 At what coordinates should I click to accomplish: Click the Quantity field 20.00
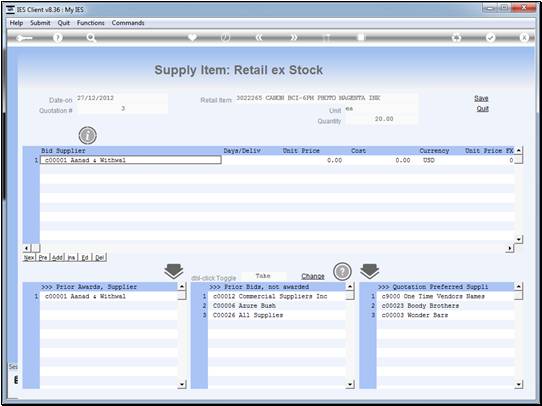[x=382, y=119]
